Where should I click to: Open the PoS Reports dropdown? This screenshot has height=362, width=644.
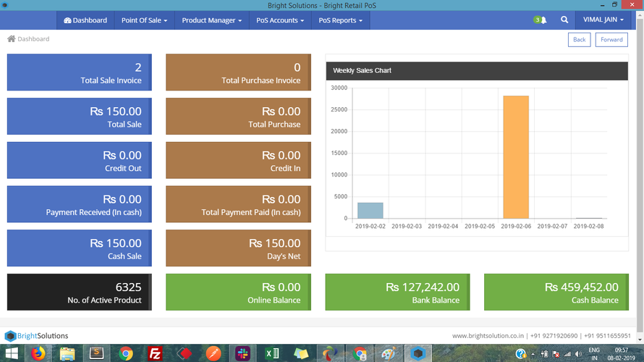pos(341,20)
